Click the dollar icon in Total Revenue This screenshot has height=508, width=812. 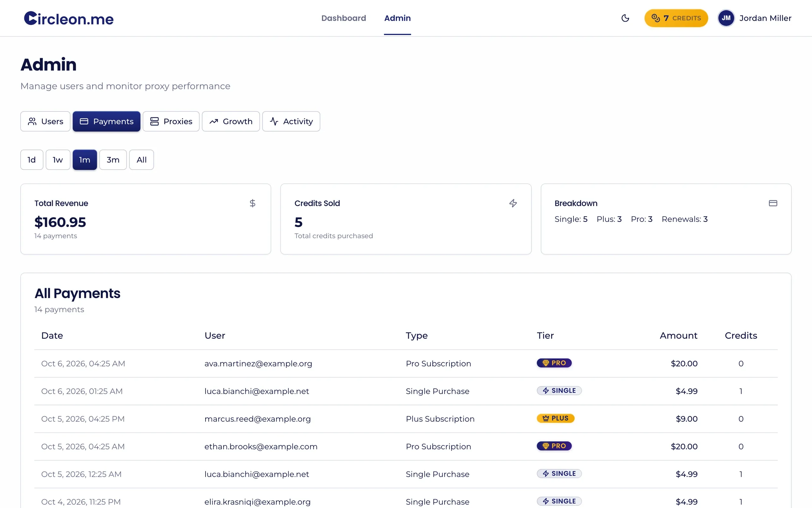click(253, 203)
